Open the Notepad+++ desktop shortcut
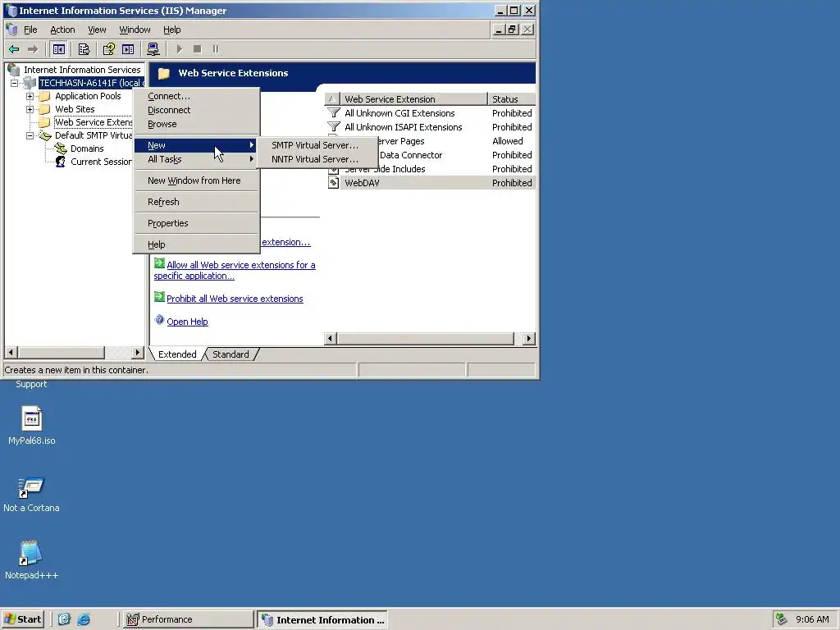This screenshot has height=630, width=840. tap(30, 554)
